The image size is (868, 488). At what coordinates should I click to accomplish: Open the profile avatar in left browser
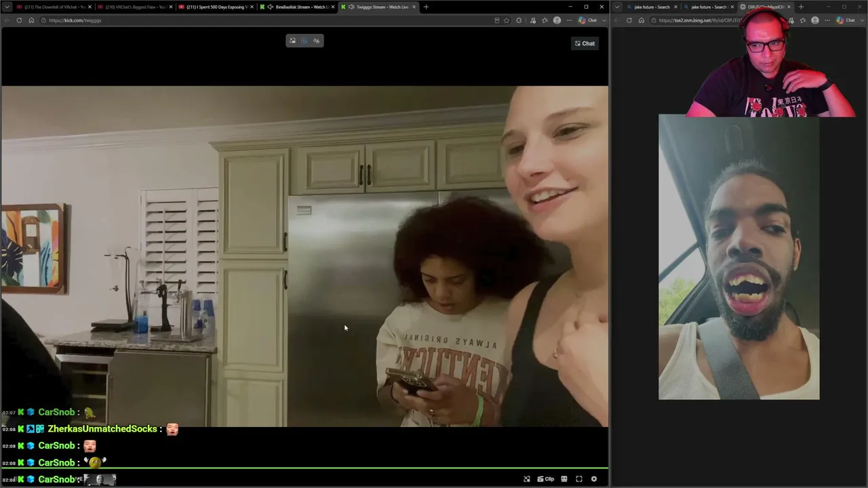(x=557, y=20)
